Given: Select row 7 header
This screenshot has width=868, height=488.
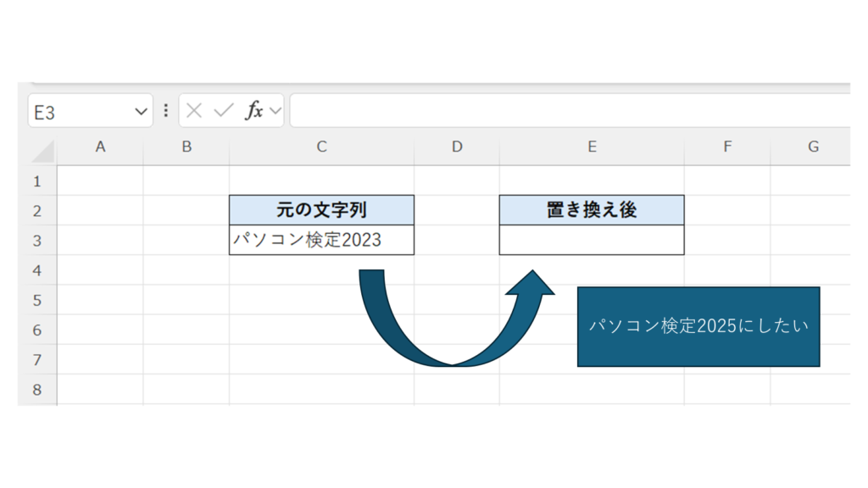Looking at the screenshot, I should click(36, 360).
